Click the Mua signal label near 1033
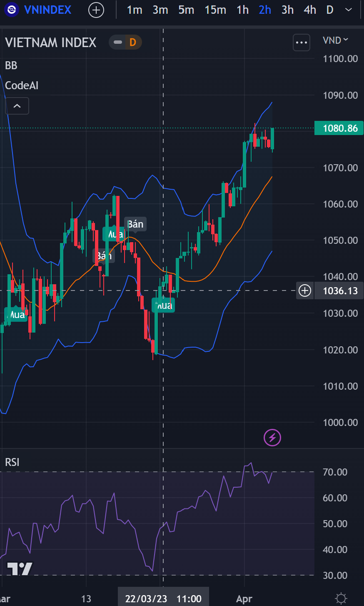 (x=164, y=306)
